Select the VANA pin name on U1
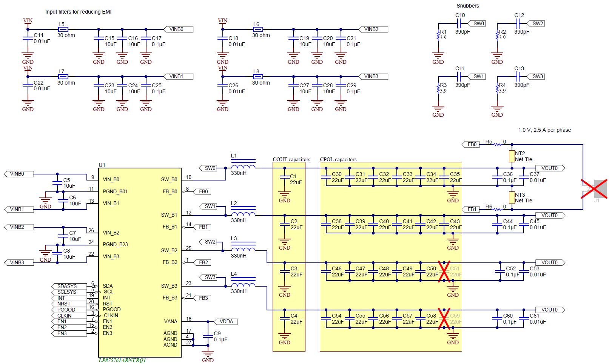 [x=171, y=321]
